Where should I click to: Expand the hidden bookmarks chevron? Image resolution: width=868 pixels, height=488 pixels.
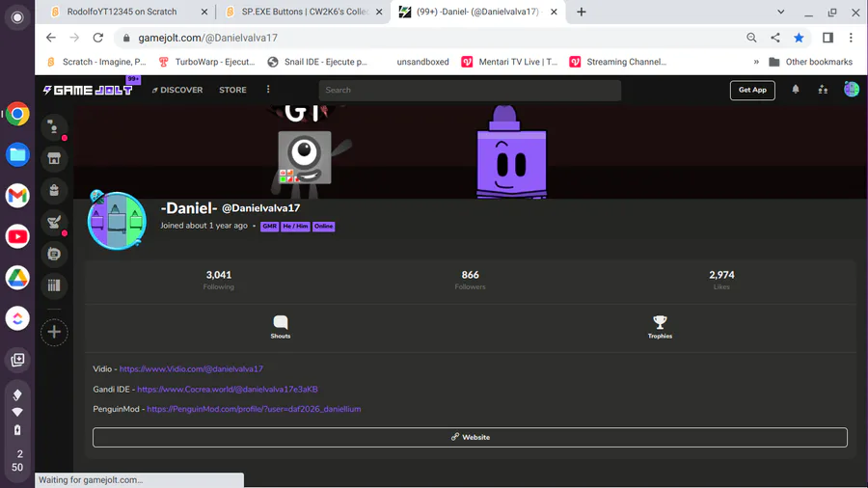pyautogui.click(x=756, y=62)
